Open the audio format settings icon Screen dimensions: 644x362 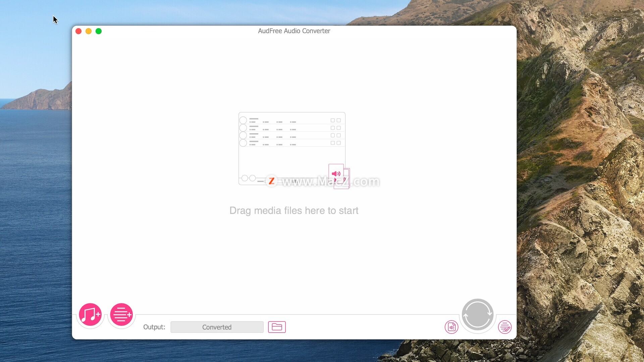451,327
